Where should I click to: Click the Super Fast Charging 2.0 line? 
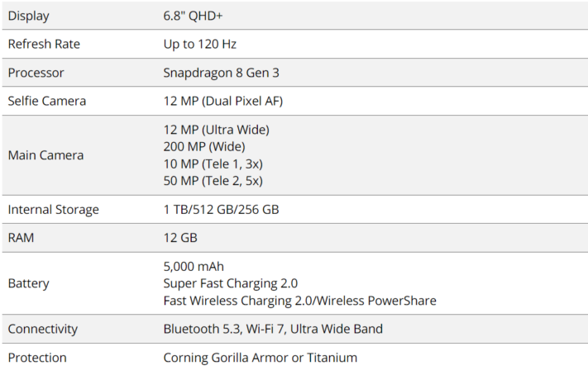[x=230, y=283]
